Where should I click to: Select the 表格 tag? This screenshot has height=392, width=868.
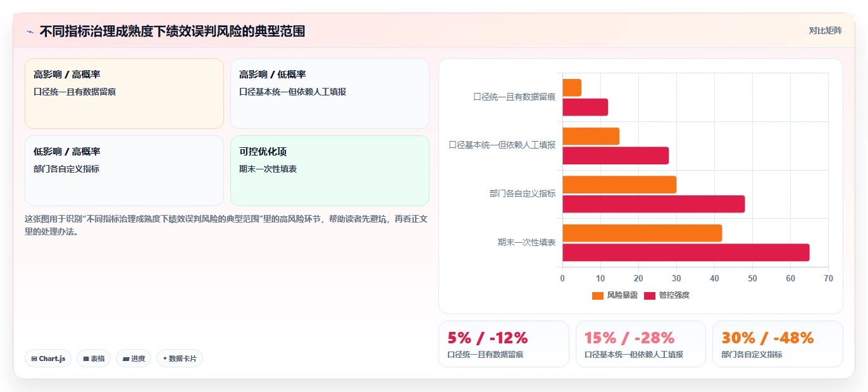coord(94,358)
